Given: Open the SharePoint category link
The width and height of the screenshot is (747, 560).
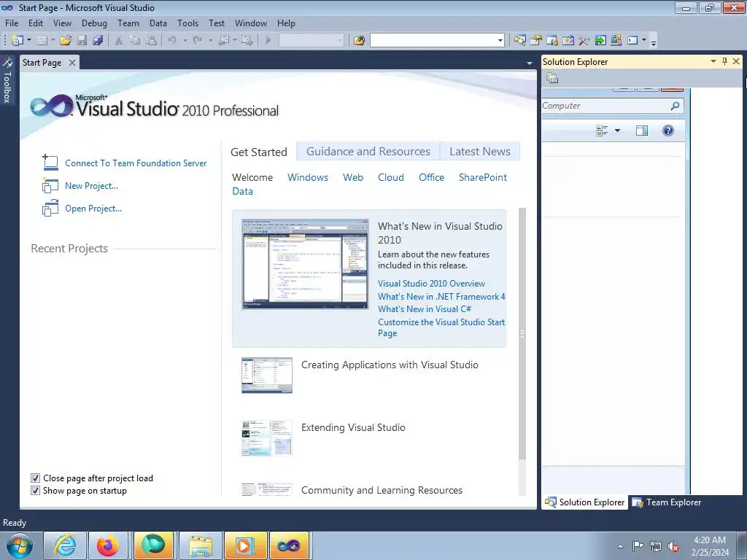Looking at the screenshot, I should coord(483,178).
